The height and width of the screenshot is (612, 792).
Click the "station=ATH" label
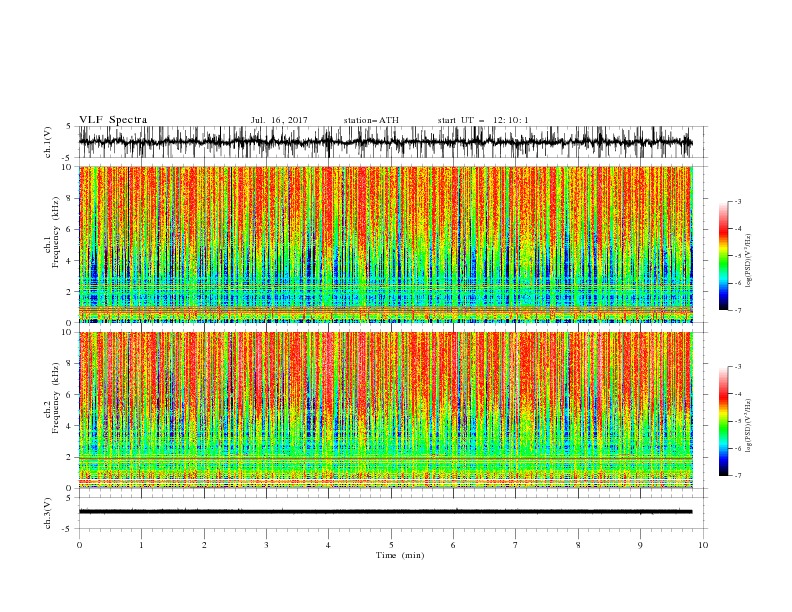371,120
